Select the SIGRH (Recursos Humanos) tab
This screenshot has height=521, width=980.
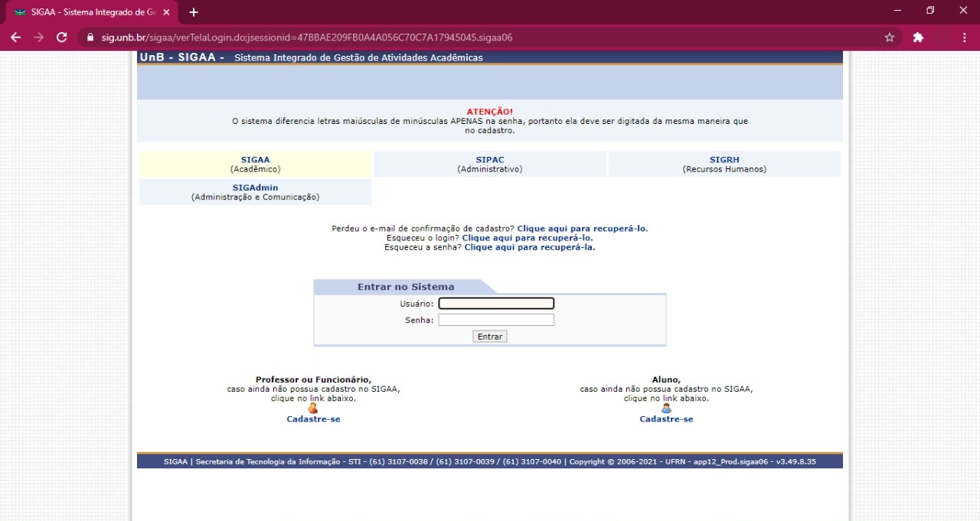(x=724, y=164)
